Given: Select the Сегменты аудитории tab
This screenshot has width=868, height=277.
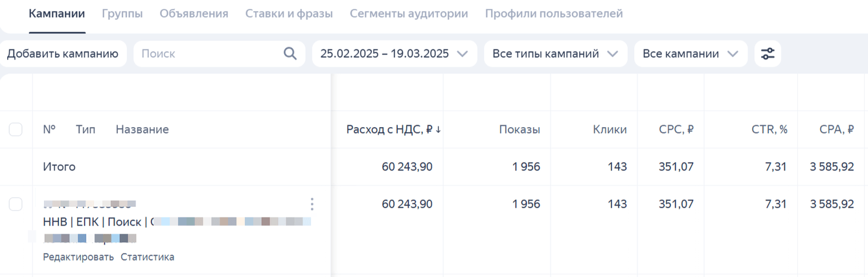Looking at the screenshot, I should pos(409,14).
